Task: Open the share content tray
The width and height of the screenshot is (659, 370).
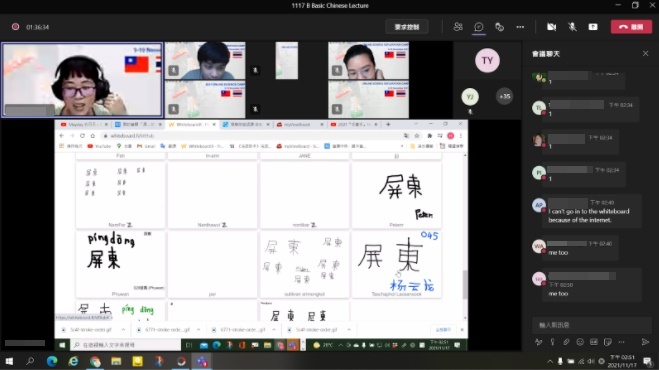Action: pyautogui.click(x=593, y=27)
